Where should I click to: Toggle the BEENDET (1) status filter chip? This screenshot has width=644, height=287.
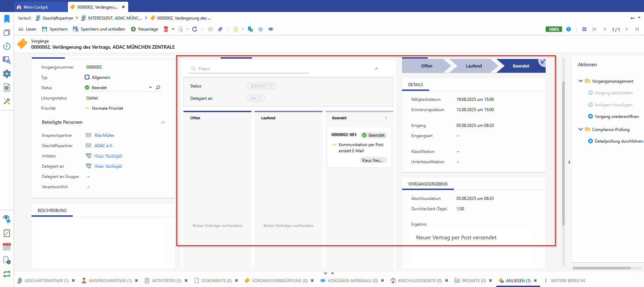(262, 86)
